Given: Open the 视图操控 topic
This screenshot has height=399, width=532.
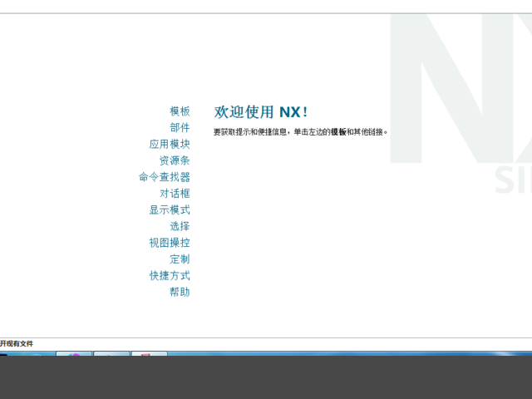Looking at the screenshot, I should [170, 243].
